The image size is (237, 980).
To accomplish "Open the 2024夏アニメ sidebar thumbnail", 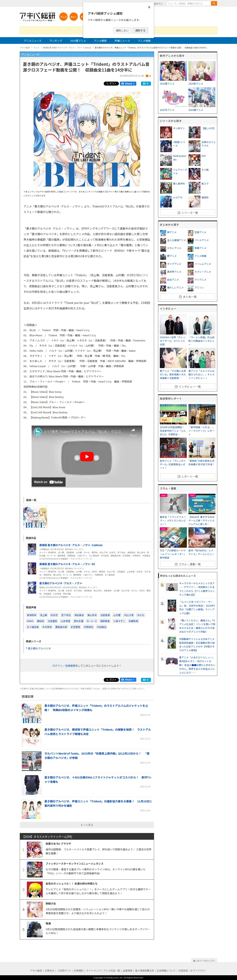I will point(173,71).
